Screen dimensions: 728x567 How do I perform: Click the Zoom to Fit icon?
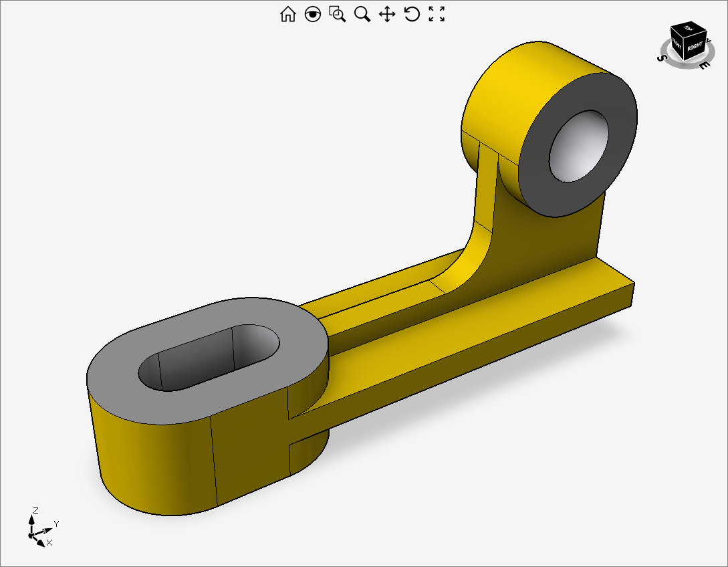(x=437, y=14)
